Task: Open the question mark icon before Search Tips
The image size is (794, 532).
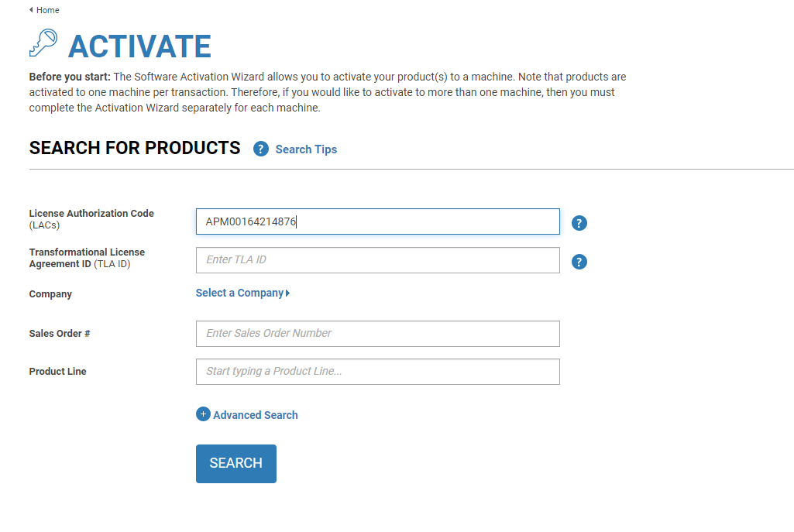Action: [260, 149]
